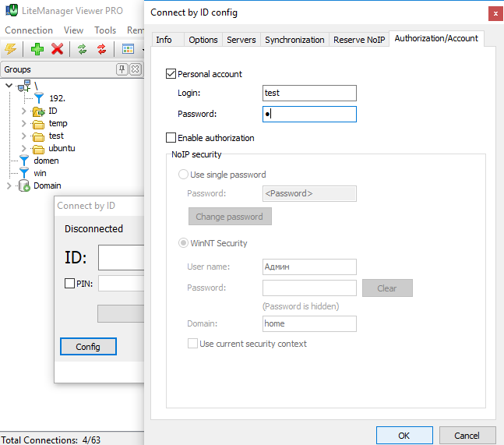504x445 pixels.
Task: Expand the ID folder node
Action: tap(23, 111)
